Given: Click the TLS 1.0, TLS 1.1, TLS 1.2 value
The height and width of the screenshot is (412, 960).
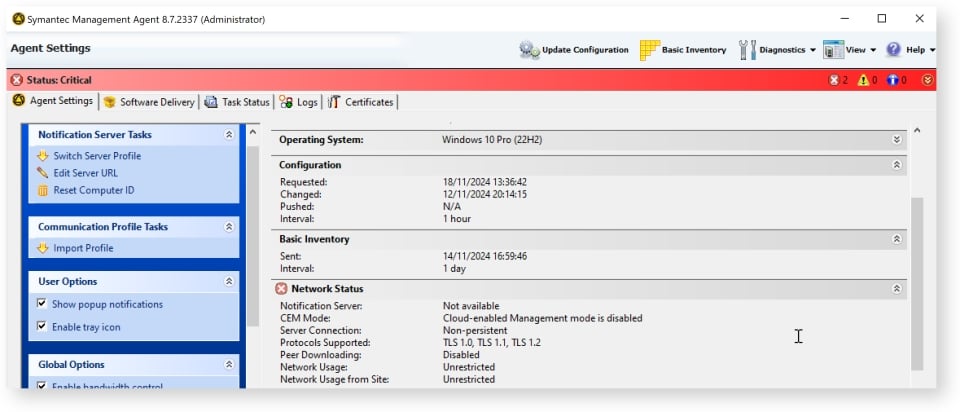Looking at the screenshot, I should pyautogui.click(x=492, y=342).
